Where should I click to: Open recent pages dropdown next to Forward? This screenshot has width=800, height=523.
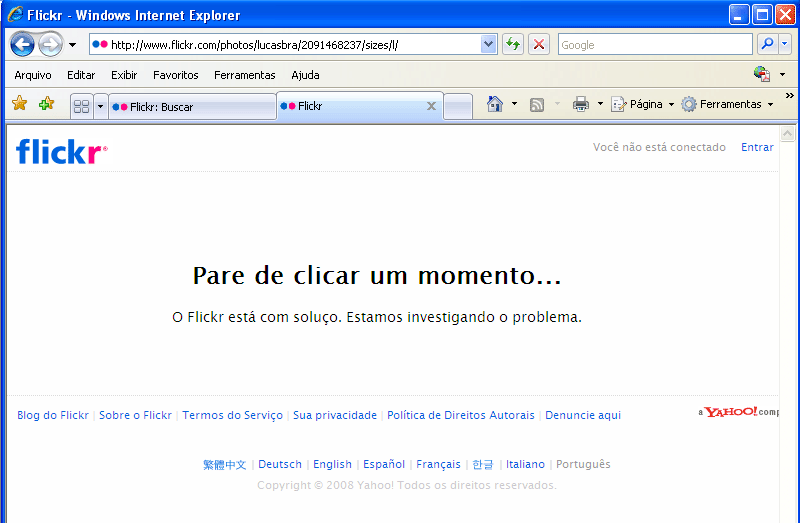click(x=72, y=45)
